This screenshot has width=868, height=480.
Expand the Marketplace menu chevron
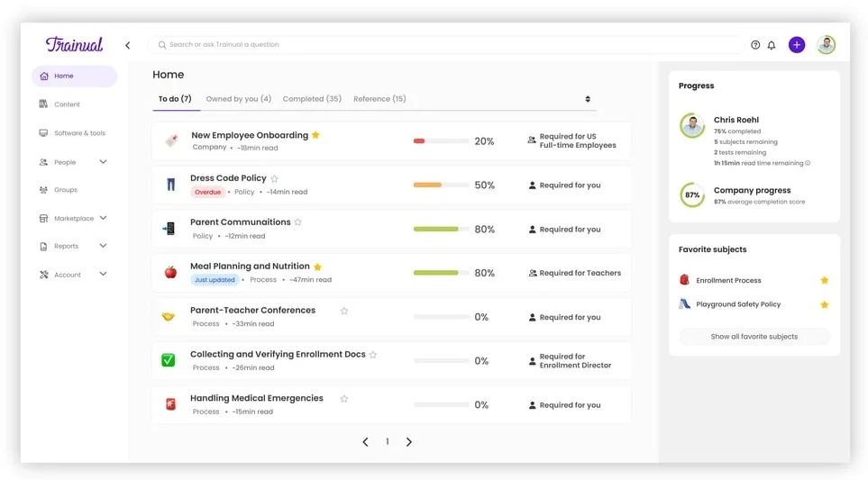pos(103,218)
